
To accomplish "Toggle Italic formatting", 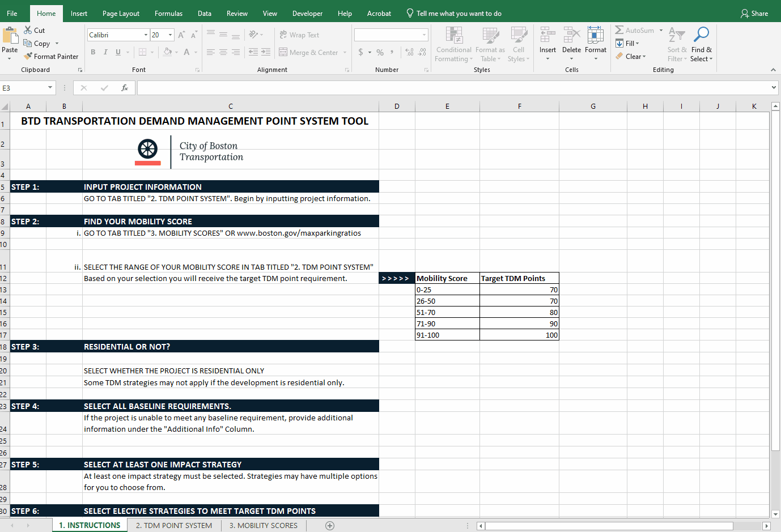I will [x=105, y=52].
